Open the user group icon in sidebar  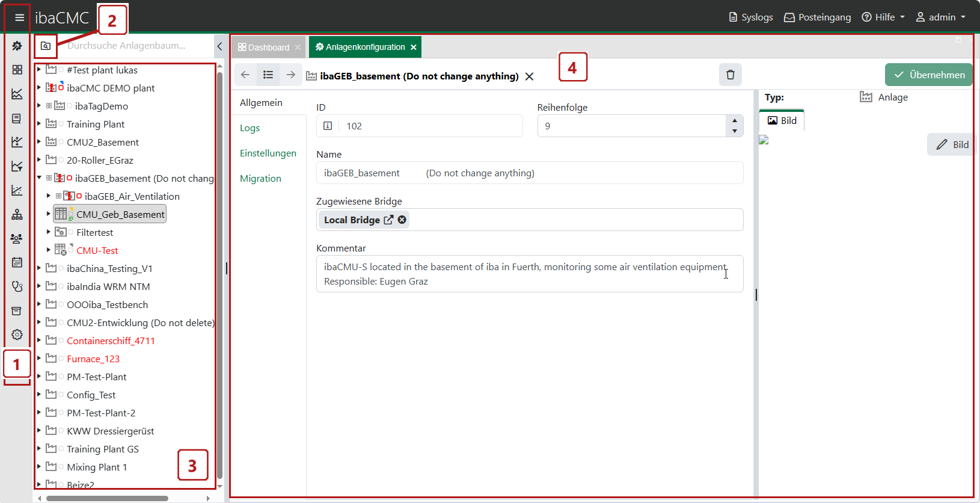coord(17,239)
